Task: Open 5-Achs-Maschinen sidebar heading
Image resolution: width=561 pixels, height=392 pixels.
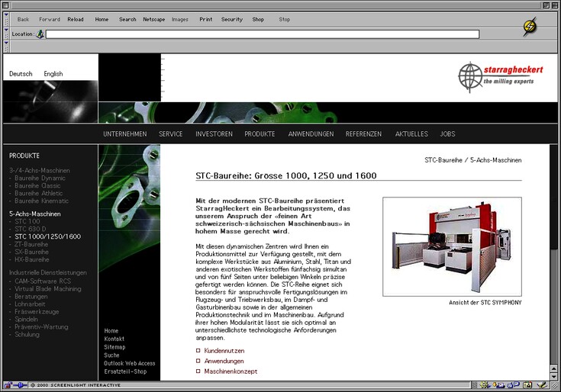Action: click(35, 214)
